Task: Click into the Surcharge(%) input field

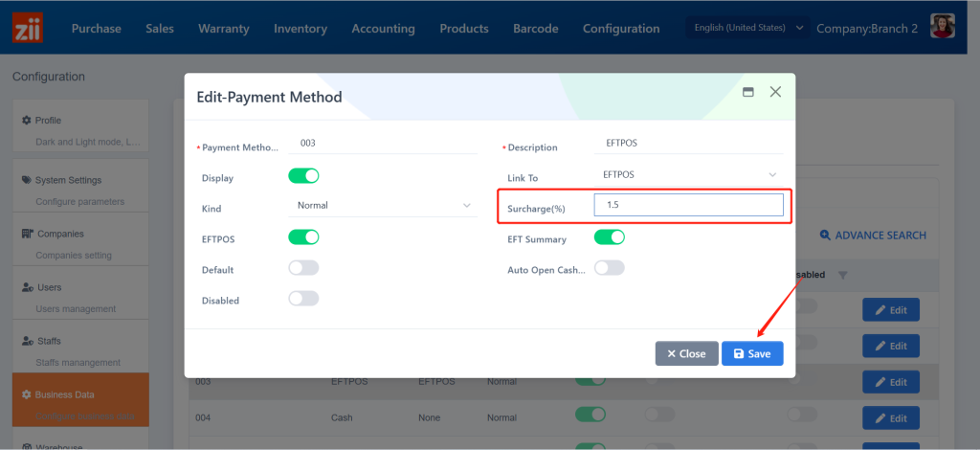Action: (x=688, y=205)
